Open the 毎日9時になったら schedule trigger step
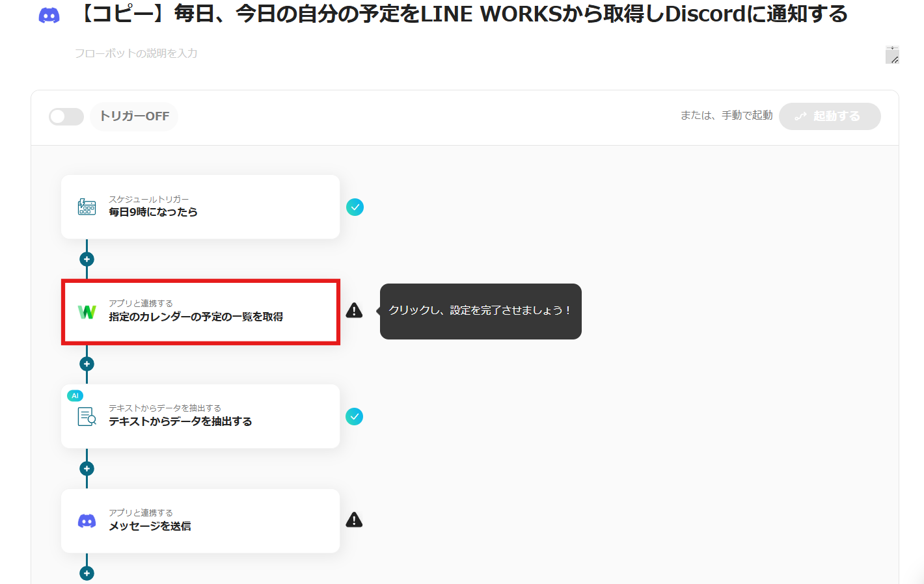The height and width of the screenshot is (584, 924). coord(200,207)
